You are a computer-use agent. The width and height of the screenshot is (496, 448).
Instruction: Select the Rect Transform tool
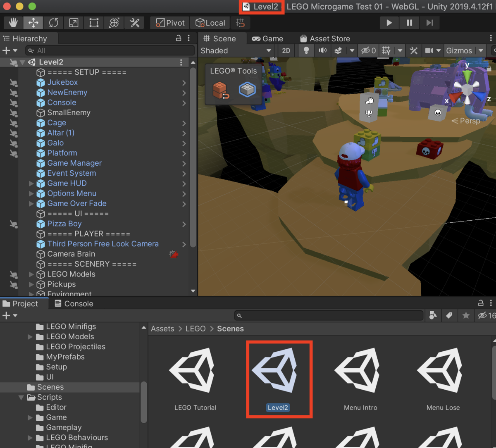(x=94, y=23)
